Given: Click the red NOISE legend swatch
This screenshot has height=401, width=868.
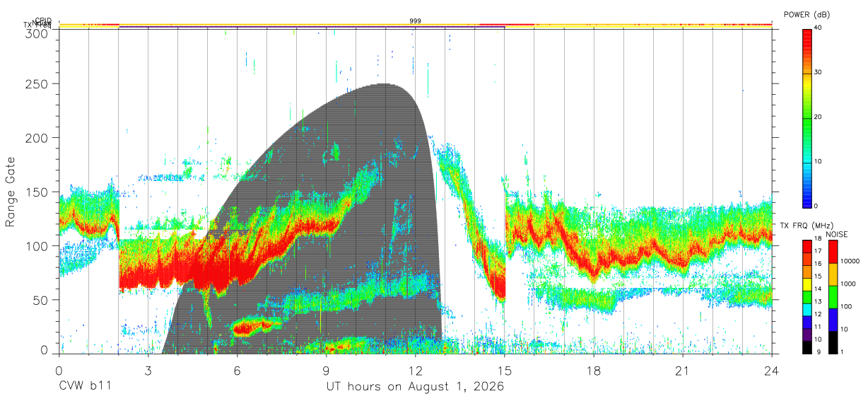Looking at the screenshot, I should tap(833, 251).
